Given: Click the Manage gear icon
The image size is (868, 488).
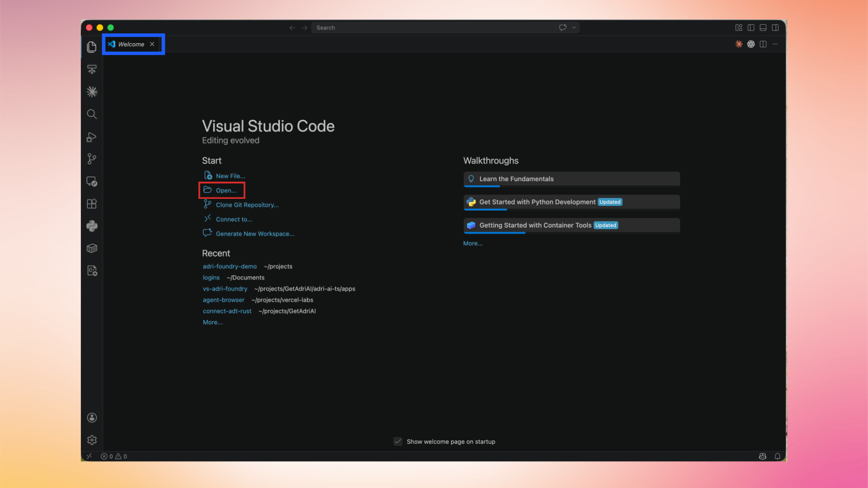Looking at the screenshot, I should (x=92, y=440).
